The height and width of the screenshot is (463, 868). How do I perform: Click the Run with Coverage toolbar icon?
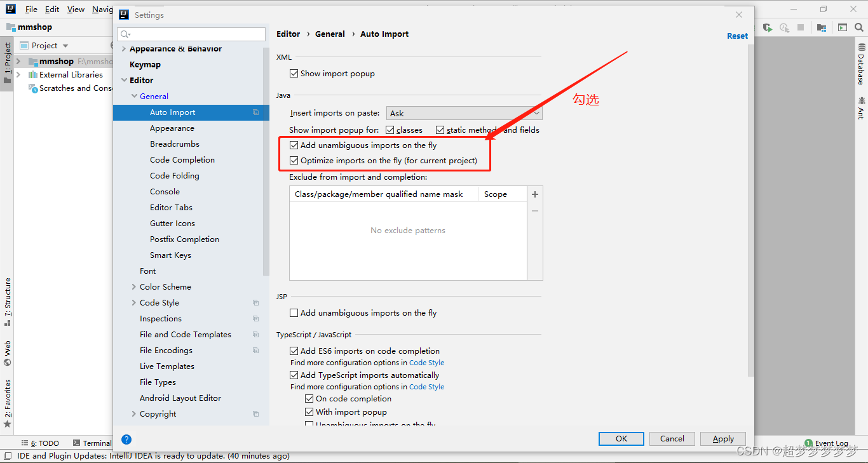[x=768, y=27]
